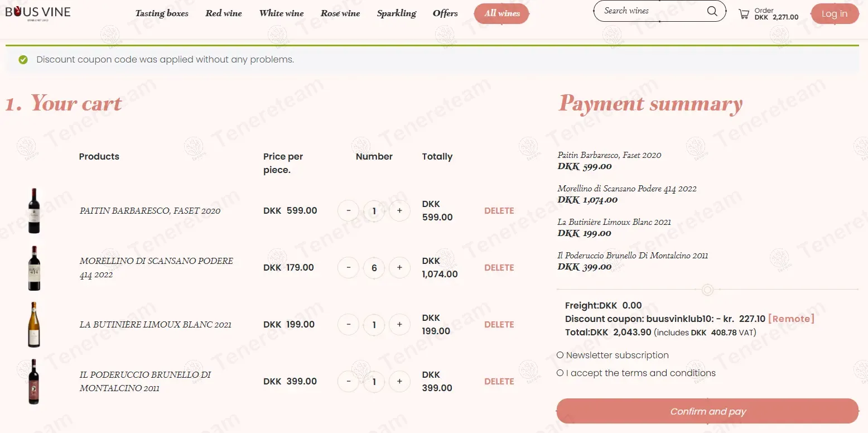Click the unit price DKK 179.00
The height and width of the screenshot is (433, 868).
[289, 268]
